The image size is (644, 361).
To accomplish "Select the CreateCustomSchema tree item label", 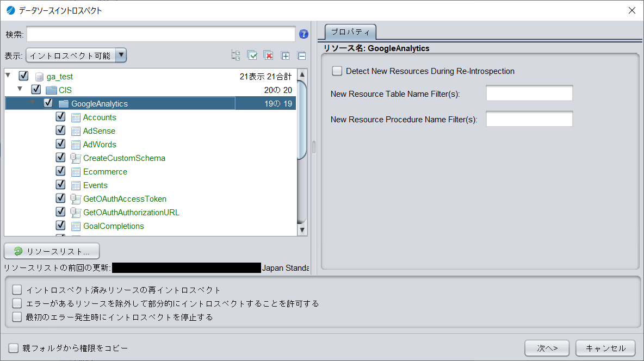I will point(124,158).
